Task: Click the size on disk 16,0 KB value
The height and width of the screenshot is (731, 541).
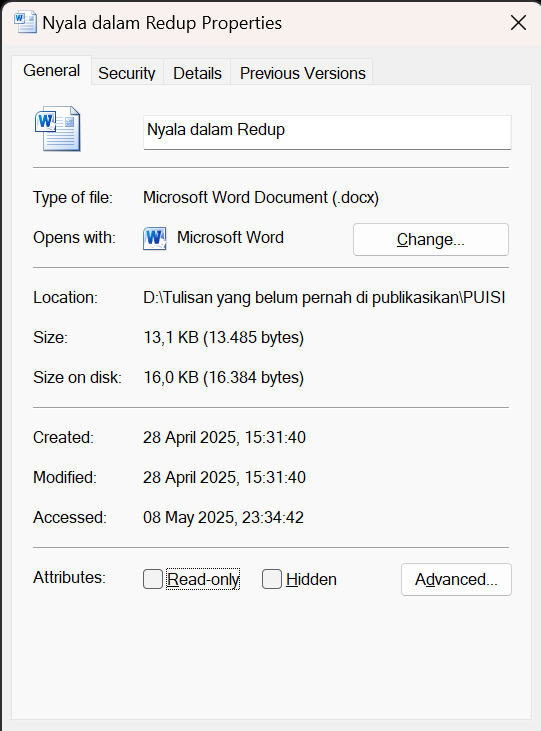Action: pyautogui.click(x=223, y=377)
